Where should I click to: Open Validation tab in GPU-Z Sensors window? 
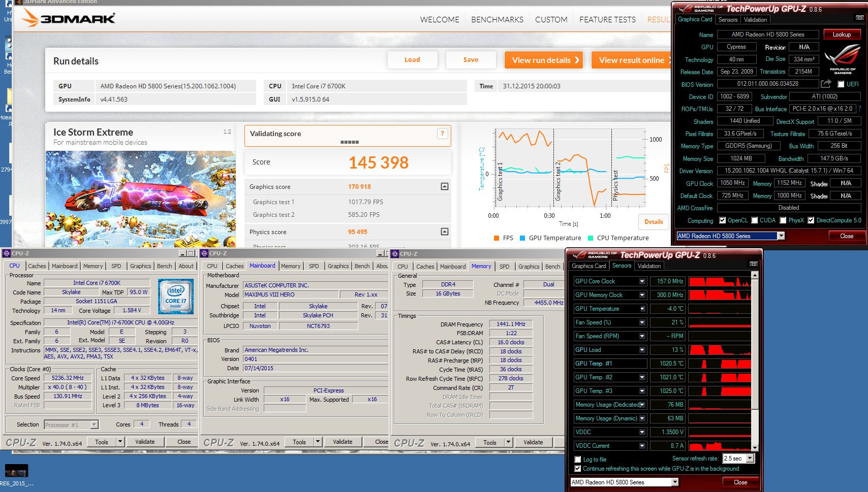pyautogui.click(x=649, y=266)
